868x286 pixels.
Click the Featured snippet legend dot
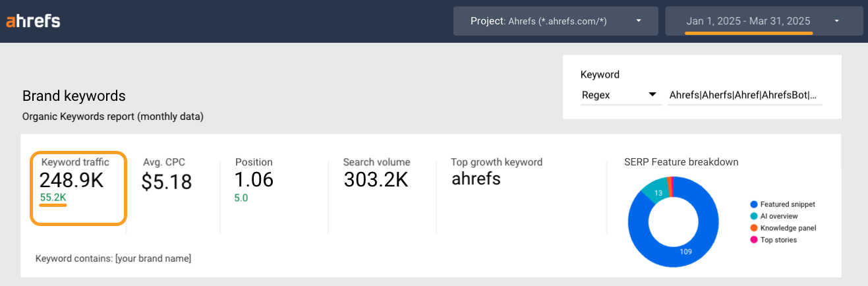coord(753,204)
